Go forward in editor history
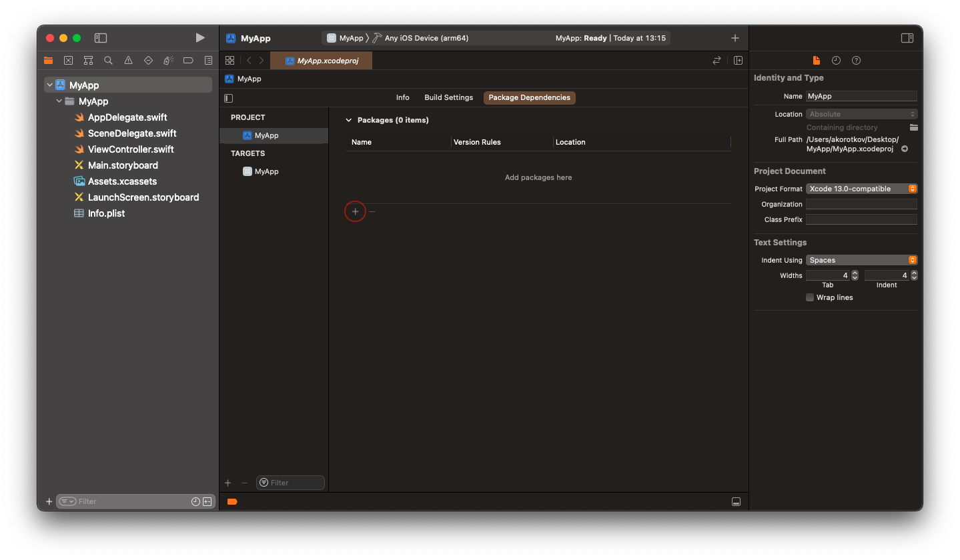This screenshot has width=960, height=560. pos(262,60)
